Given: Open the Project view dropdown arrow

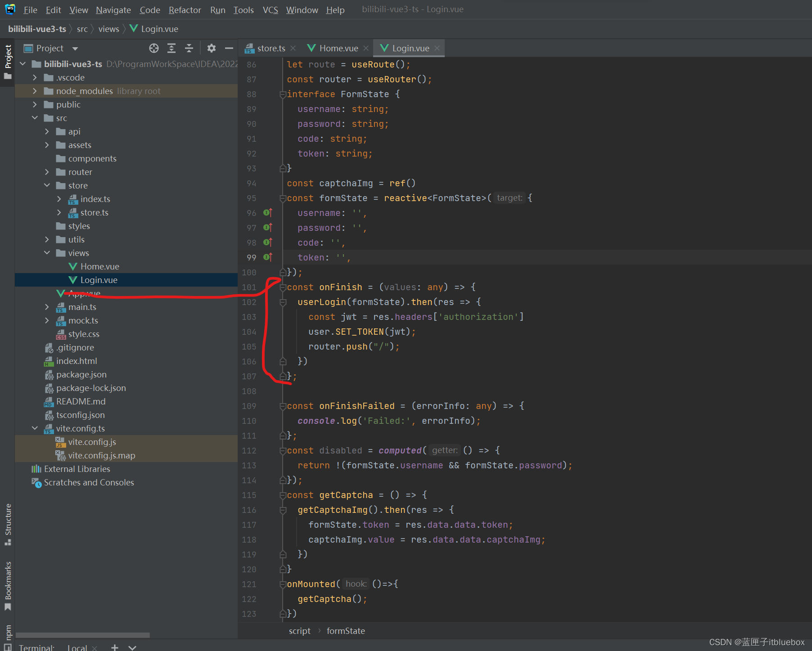Looking at the screenshot, I should (75, 49).
